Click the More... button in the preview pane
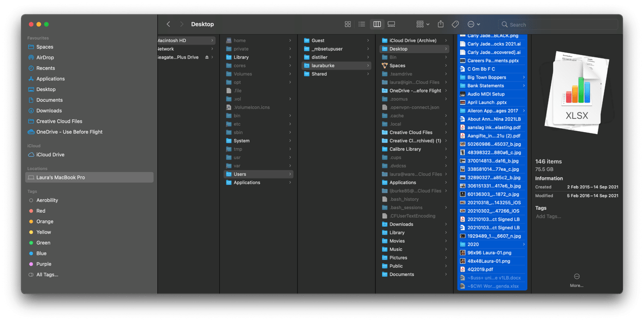This screenshot has height=322, width=644. pos(576,280)
